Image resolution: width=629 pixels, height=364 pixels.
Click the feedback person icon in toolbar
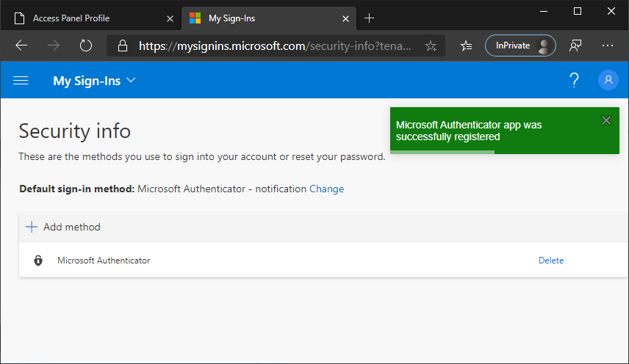[575, 45]
